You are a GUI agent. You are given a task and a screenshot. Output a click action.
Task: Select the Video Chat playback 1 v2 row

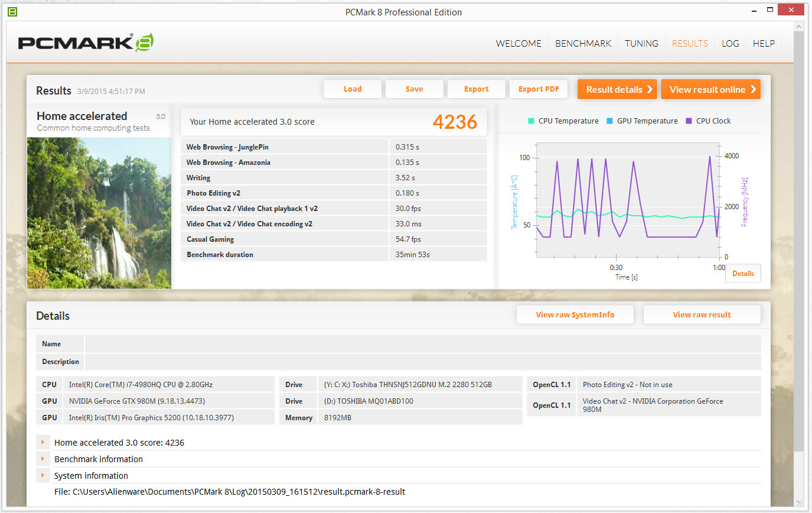[334, 208]
